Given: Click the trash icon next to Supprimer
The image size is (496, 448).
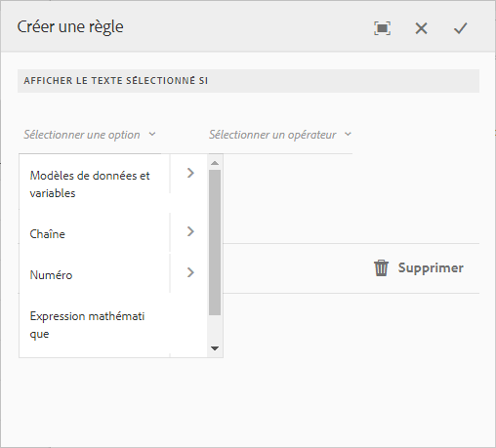Looking at the screenshot, I should pos(381,267).
